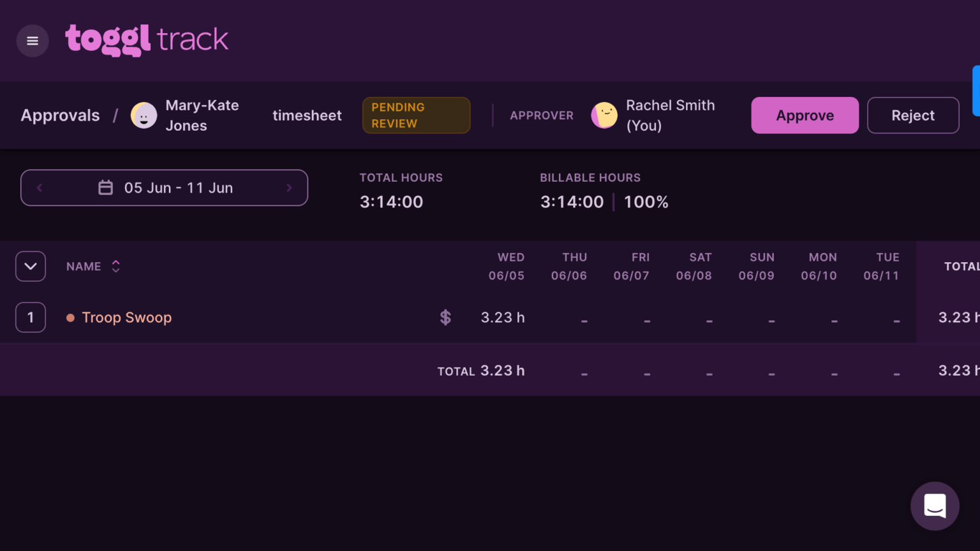Reject the pending timesheet
The height and width of the screenshot is (551, 980).
click(x=912, y=115)
